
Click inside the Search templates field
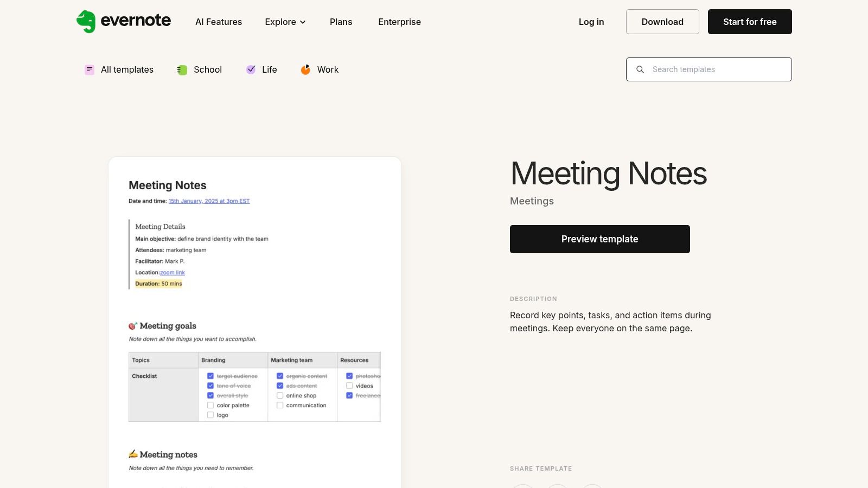[x=705, y=69]
